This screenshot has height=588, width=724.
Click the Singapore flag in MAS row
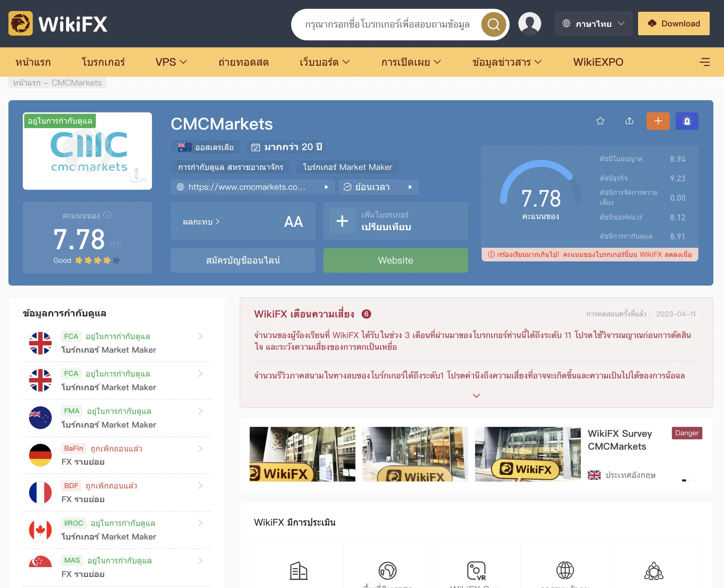[40, 567]
